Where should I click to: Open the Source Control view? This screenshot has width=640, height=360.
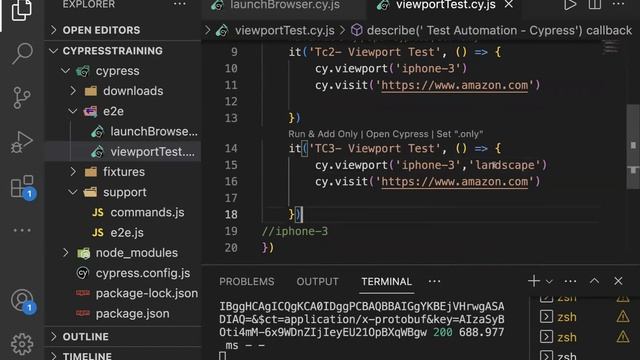[x=22, y=98]
